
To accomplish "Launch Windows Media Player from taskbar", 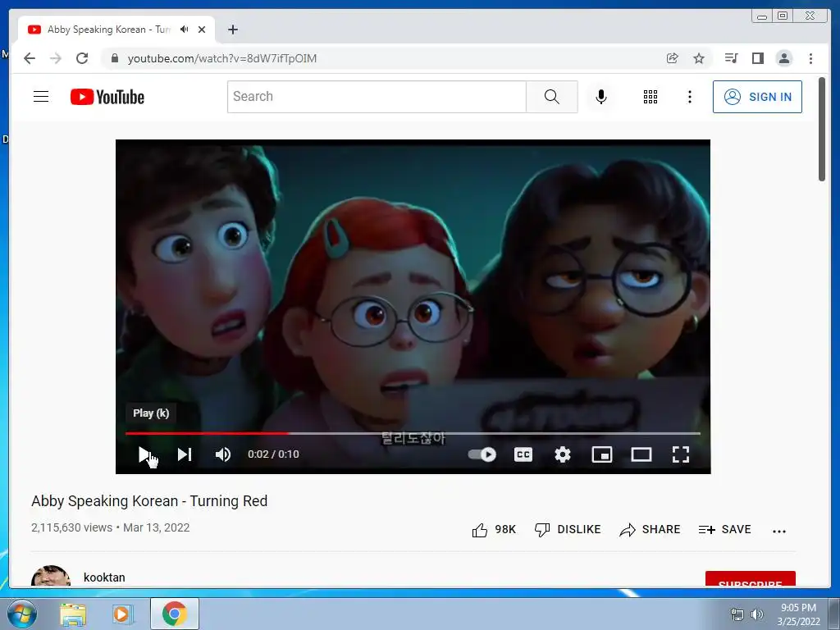I will [x=121, y=614].
